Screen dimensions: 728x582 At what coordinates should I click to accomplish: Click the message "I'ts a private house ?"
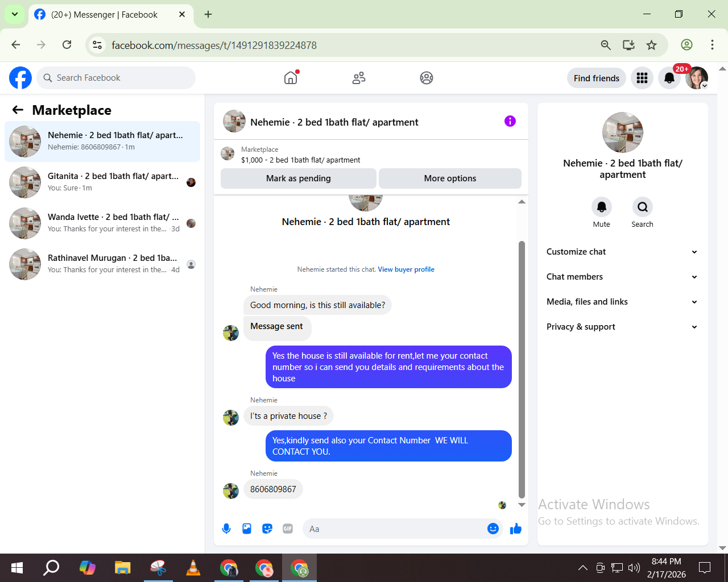coord(288,416)
